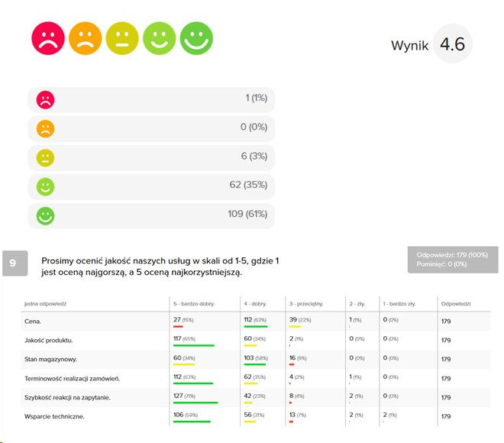Viewport: 504px width, 443px height.
Task: Select the 'Wsparcie techniczne.' row label
Action: point(54,416)
